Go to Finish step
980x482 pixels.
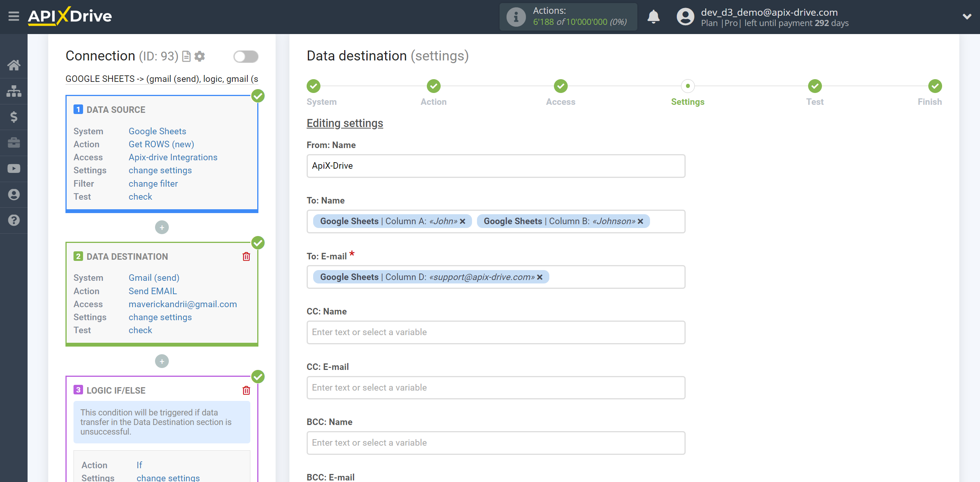point(935,86)
